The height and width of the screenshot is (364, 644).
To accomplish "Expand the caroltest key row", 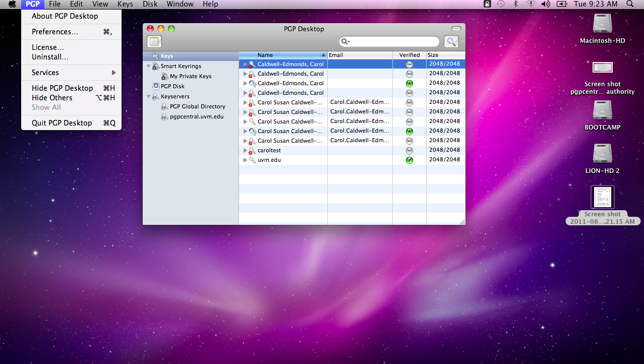I will (246, 150).
